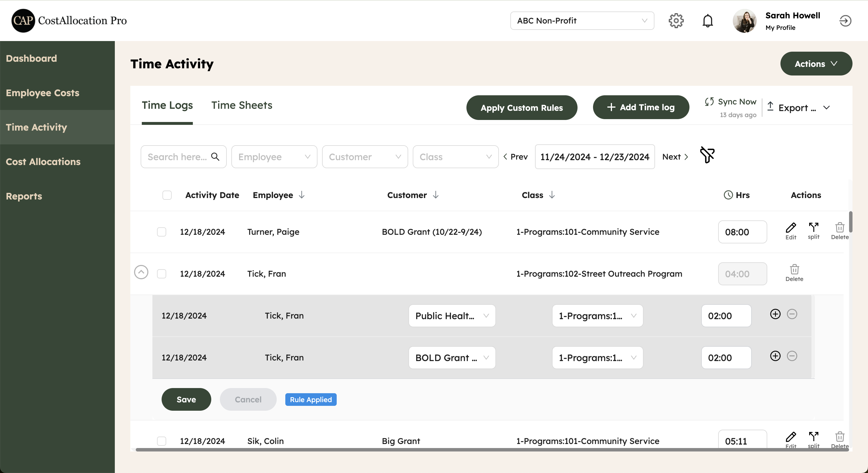Save the split time entries

(x=186, y=399)
